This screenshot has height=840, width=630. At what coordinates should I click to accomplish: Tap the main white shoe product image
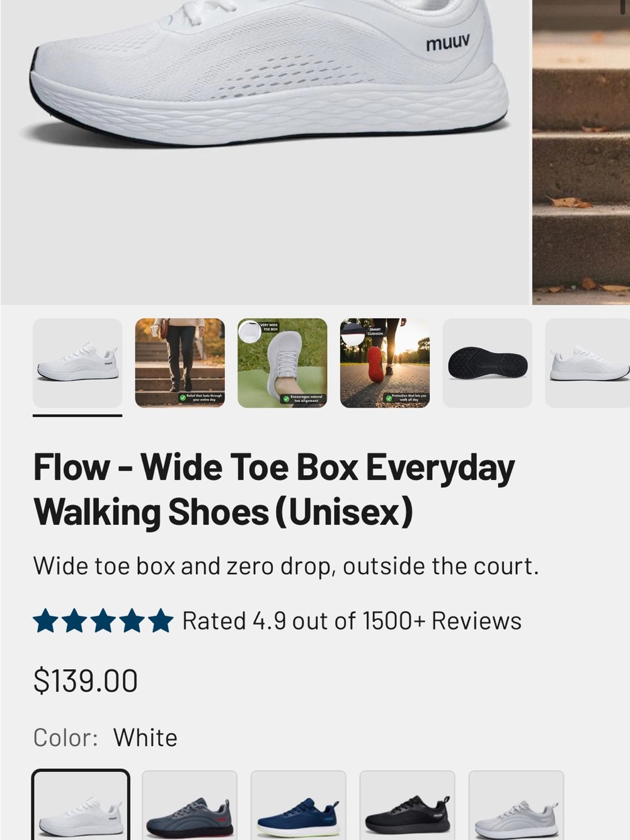coord(265,152)
